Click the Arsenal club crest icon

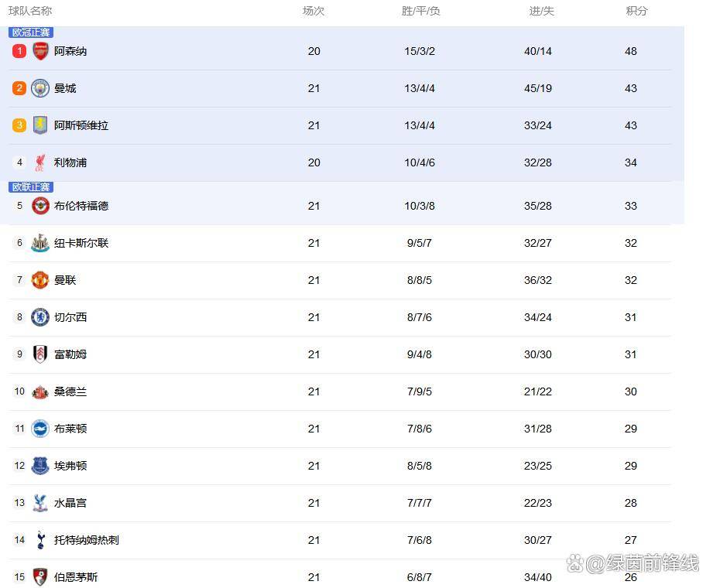(40, 51)
